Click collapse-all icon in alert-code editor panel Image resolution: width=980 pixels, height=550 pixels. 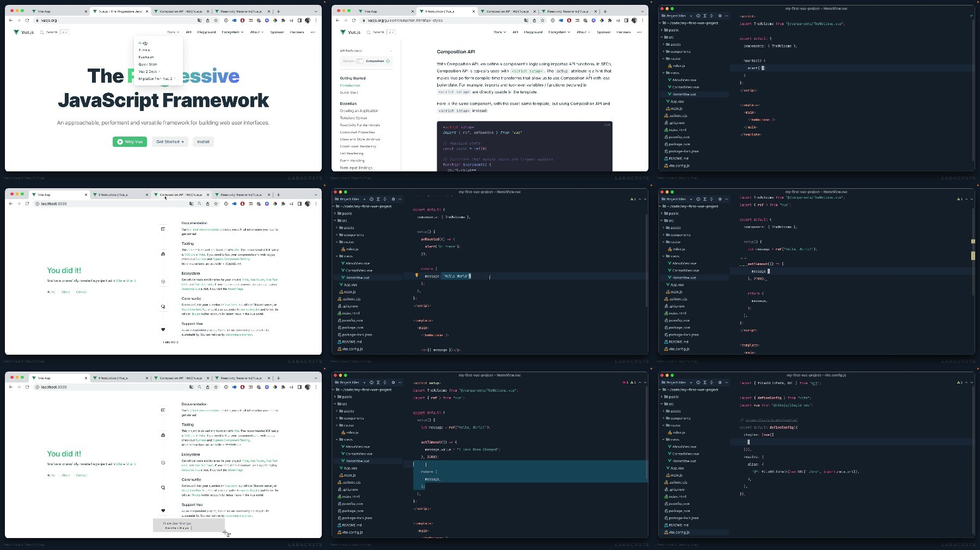pos(712,16)
